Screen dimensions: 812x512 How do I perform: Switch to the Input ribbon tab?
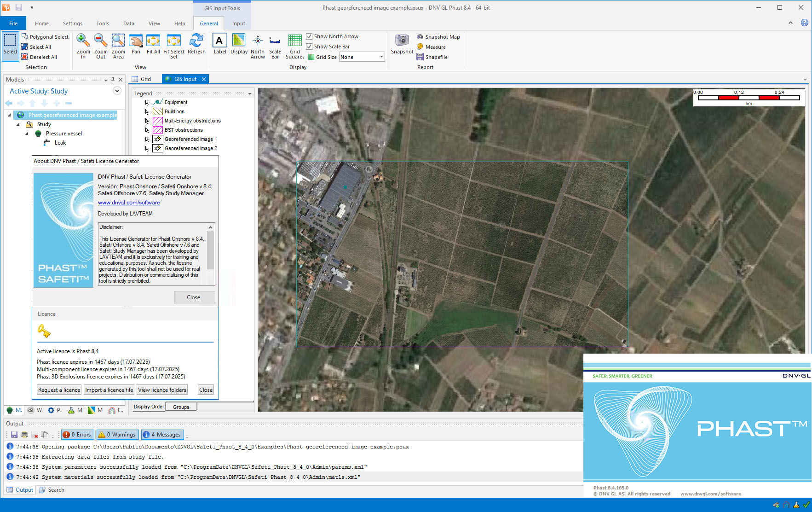point(238,23)
